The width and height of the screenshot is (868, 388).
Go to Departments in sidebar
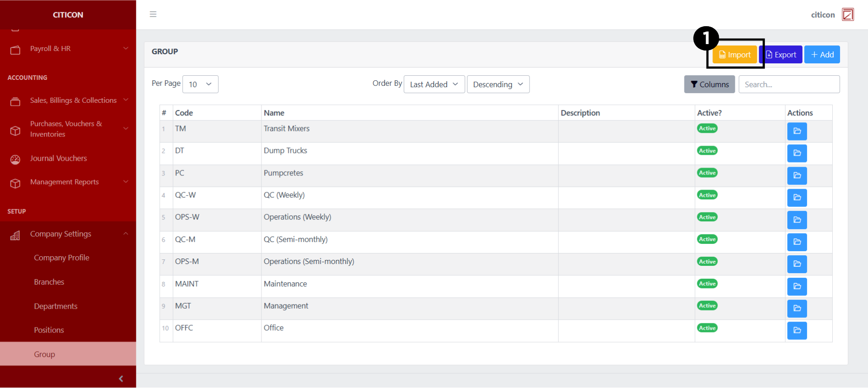(x=56, y=306)
